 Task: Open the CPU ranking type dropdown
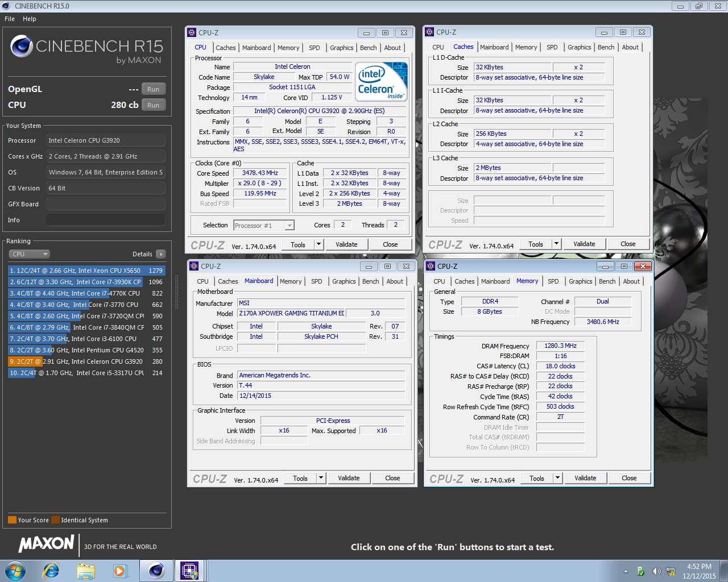[x=30, y=254]
